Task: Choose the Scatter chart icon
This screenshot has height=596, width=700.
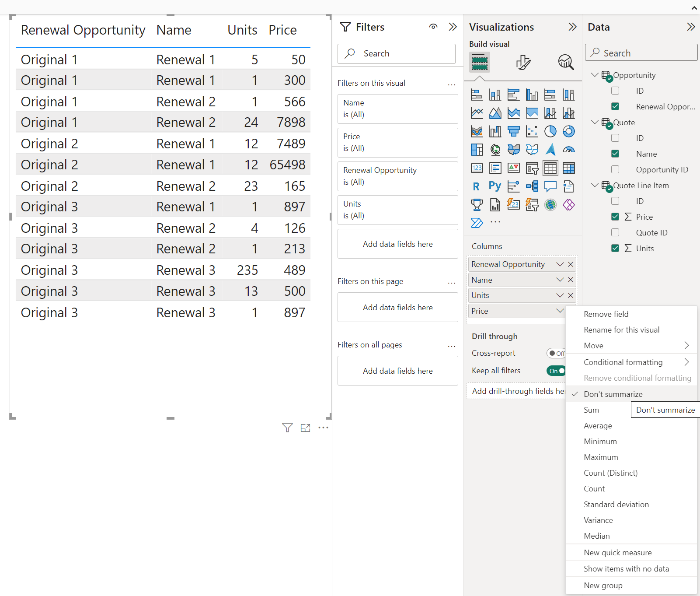Action: [x=532, y=131]
